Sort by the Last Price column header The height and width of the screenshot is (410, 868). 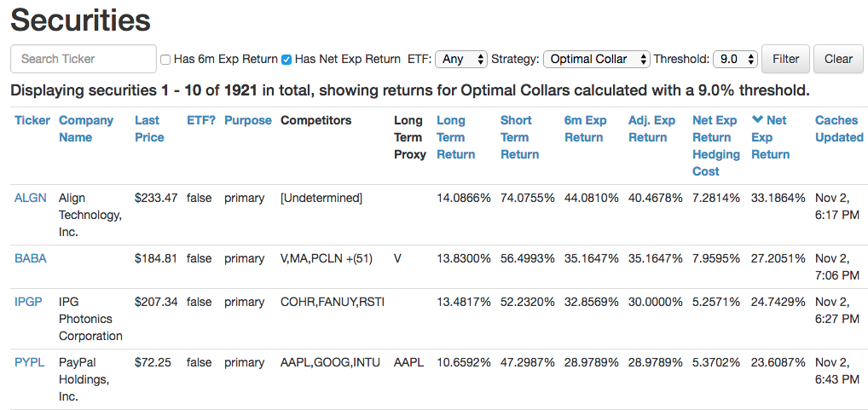tap(149, 129)
